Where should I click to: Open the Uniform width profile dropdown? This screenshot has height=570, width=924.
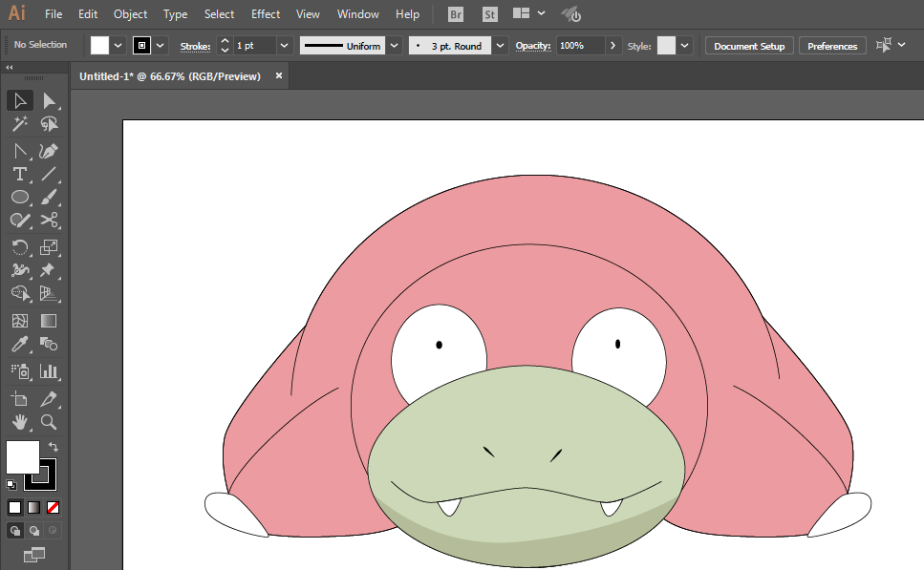tap(395, 46)
